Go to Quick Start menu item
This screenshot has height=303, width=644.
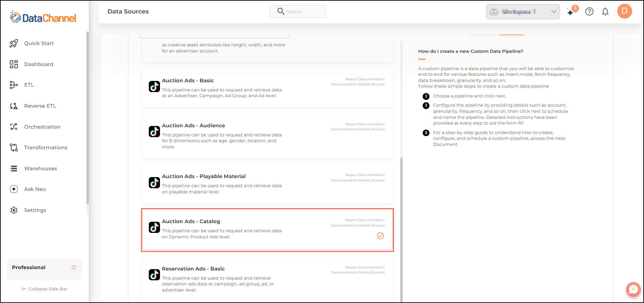pyautogui.click(x=39, y=43)
